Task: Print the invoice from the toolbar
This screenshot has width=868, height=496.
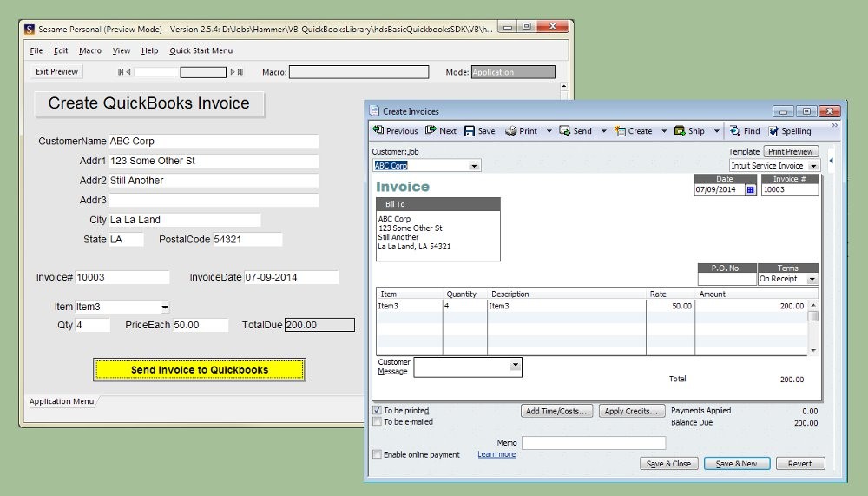Action: (x=521, y=131)
